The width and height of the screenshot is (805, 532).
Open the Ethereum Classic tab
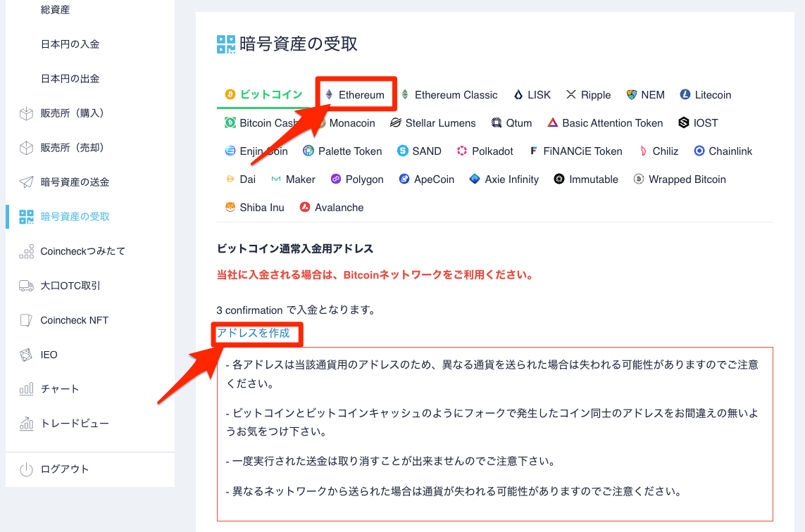point(456,95)
